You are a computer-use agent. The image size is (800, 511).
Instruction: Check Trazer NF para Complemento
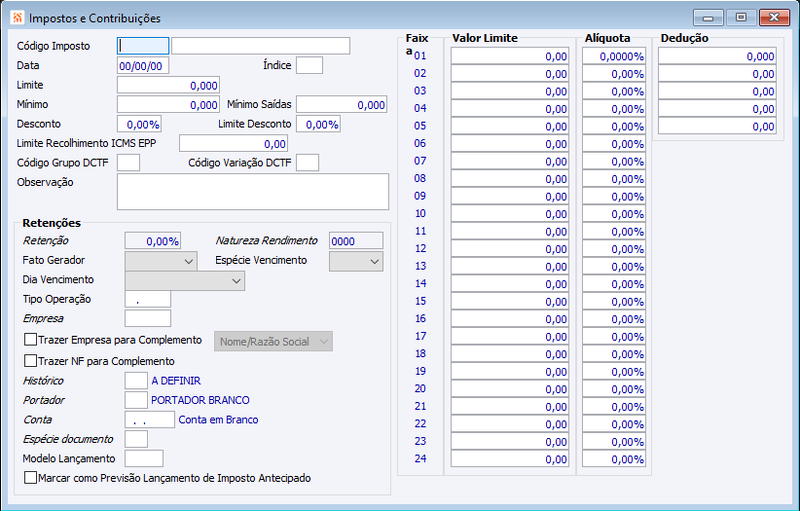31,361
